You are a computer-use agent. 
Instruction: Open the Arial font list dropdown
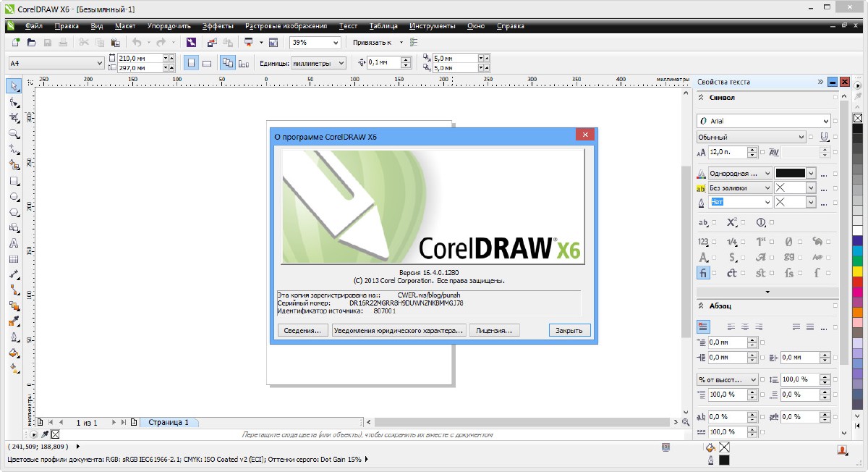click(825, 122)
